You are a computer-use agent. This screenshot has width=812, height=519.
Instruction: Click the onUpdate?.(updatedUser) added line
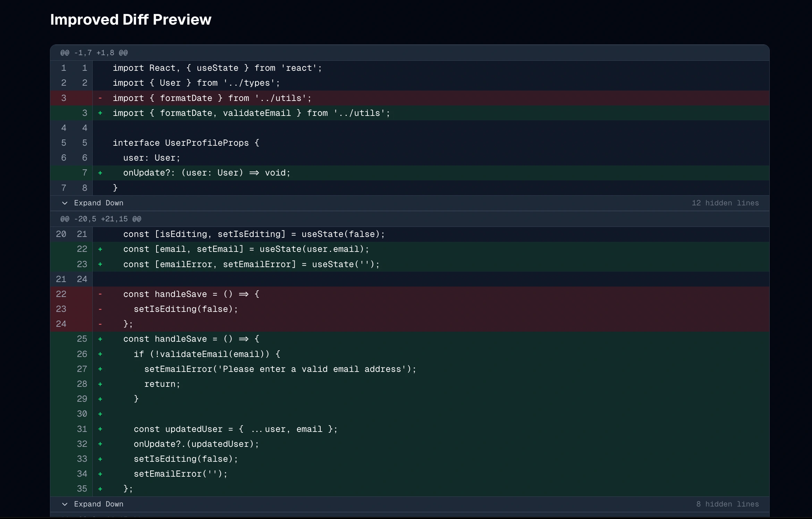(196, 444)
